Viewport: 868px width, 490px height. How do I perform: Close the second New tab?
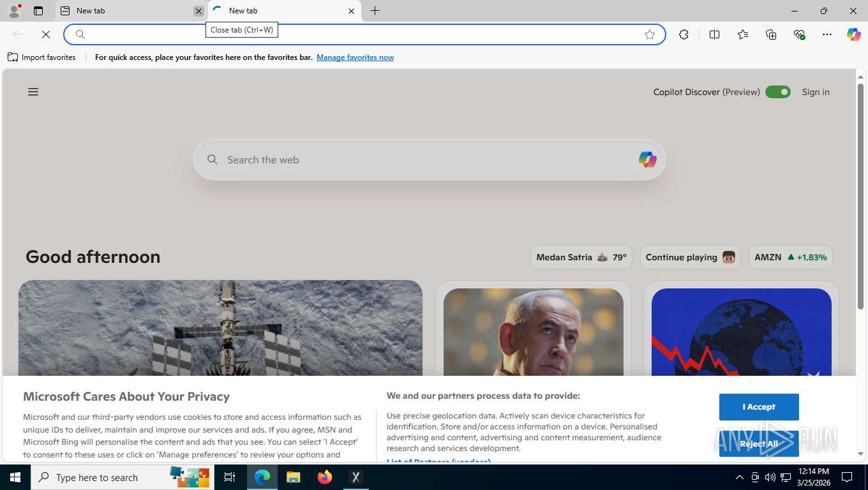(351, 11)
